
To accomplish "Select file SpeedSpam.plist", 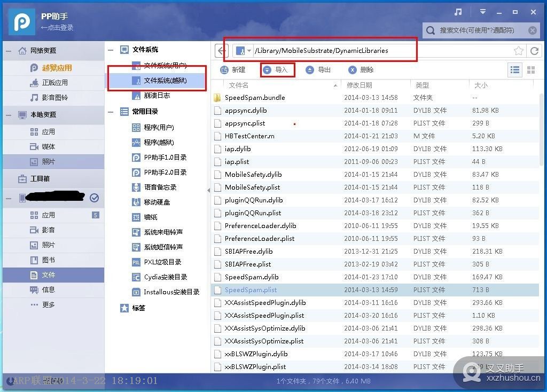I will coord(376,290).
